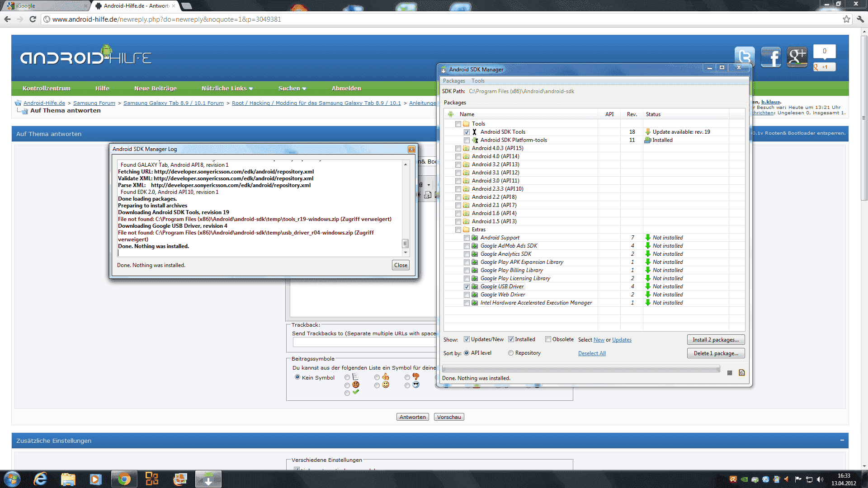Viewport: 868px width, 488px height.
Task: Open Samsung Forum breadcrumb link
Action: 94,103
